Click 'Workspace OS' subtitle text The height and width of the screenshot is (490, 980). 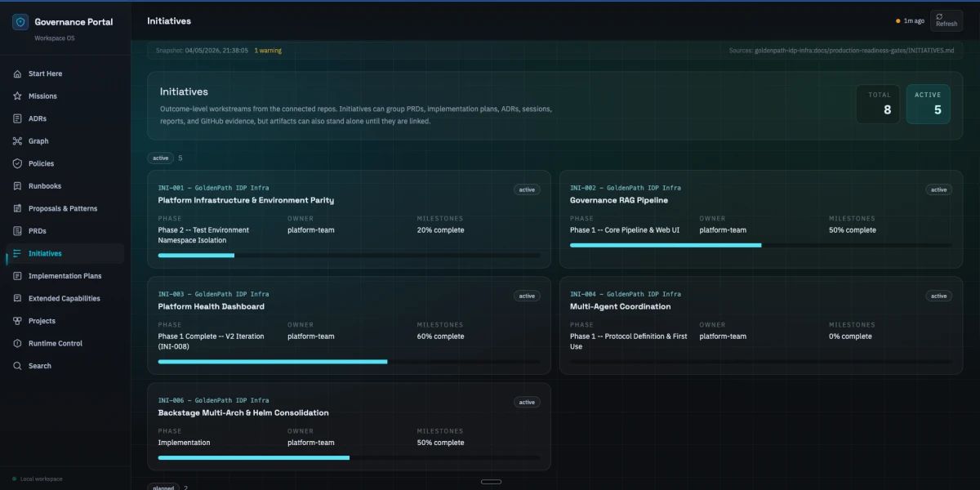pyautogui.click(x=54, y=38)
